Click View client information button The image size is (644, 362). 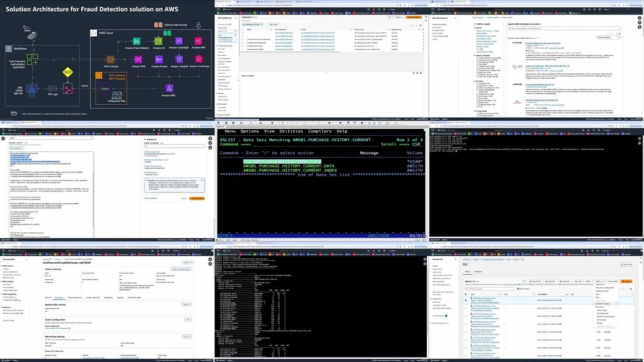tap(182, 269)
